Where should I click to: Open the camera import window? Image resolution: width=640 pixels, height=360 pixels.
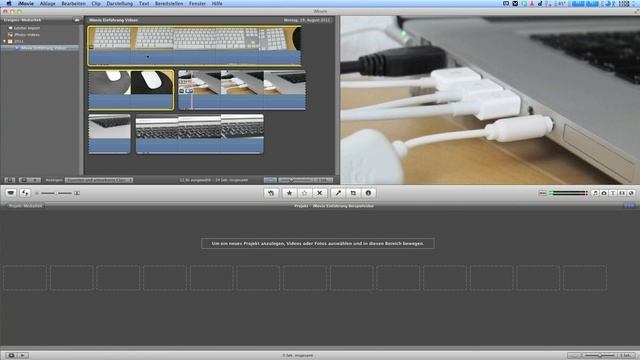(11, 193)
